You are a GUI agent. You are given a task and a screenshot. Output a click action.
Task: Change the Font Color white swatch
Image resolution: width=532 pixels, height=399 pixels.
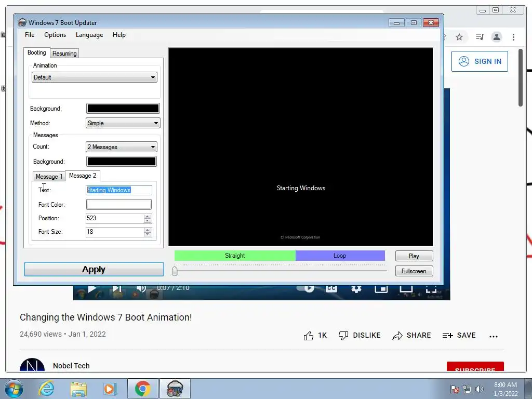pyautogui.click(x=119, y=204)
